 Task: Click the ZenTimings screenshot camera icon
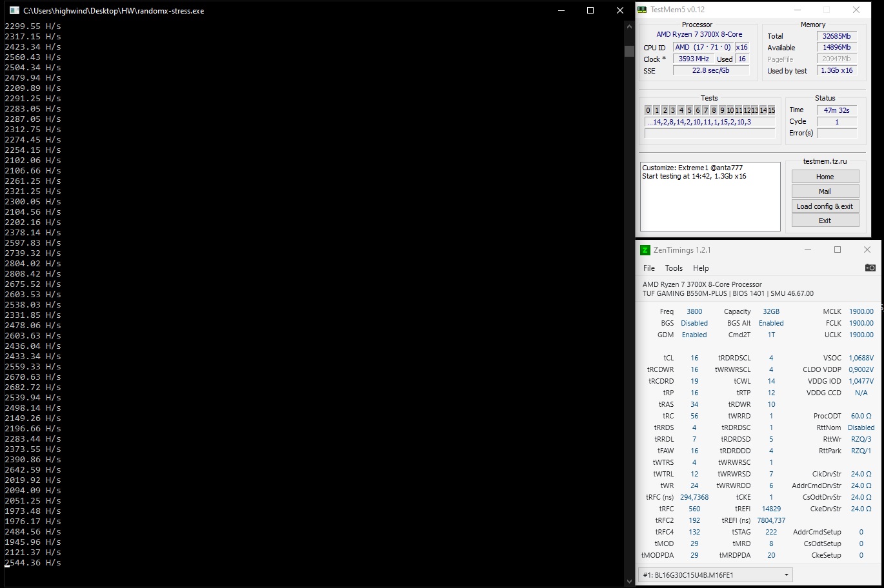point(870,268)
